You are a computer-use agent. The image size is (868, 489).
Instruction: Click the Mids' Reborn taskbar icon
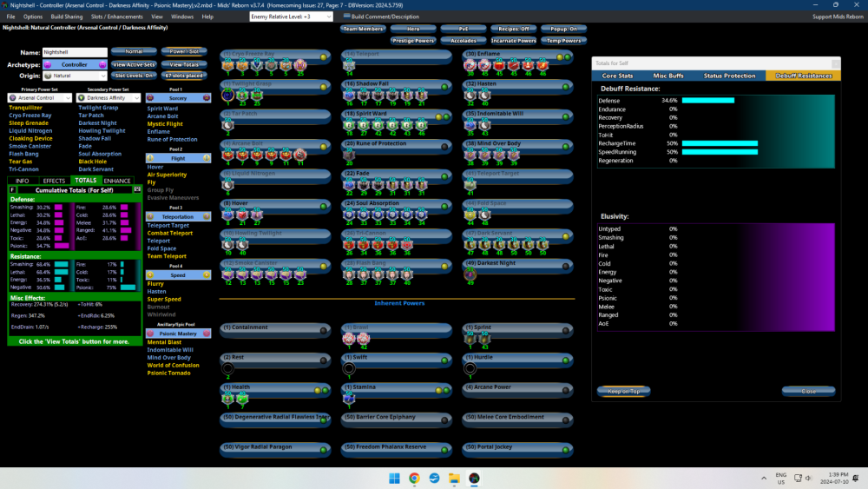[x=474, y=479]
